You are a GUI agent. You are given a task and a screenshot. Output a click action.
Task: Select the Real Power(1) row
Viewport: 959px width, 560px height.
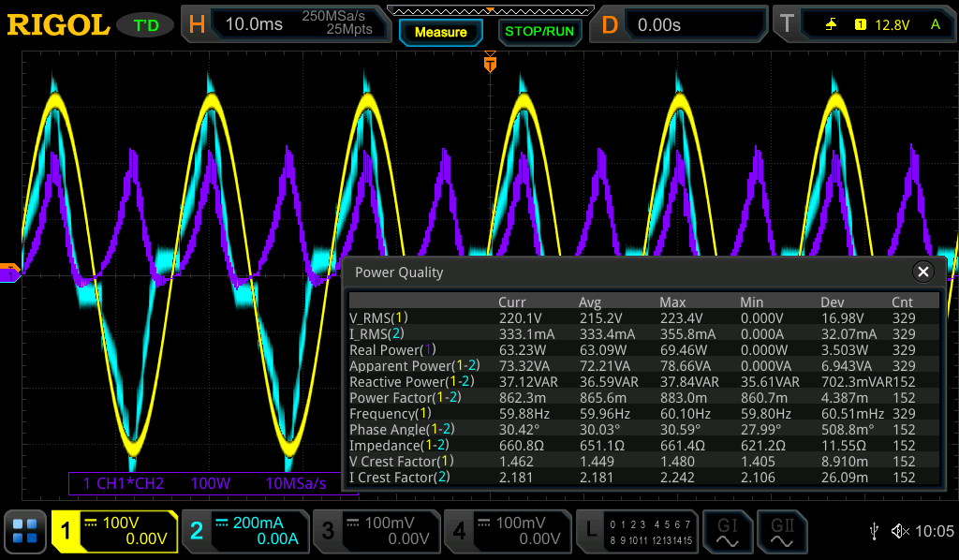[x=644, y=349]
